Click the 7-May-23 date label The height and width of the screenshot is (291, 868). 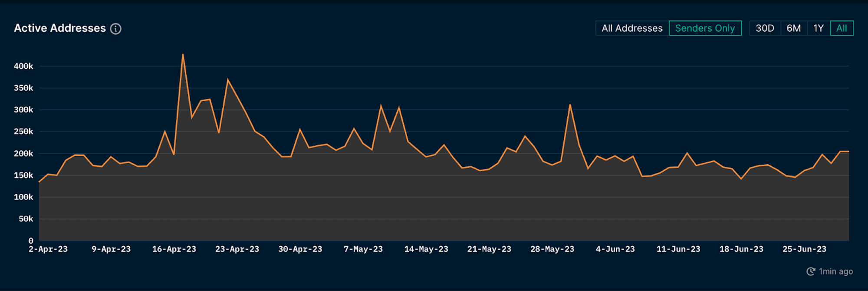tap(363, 249)
